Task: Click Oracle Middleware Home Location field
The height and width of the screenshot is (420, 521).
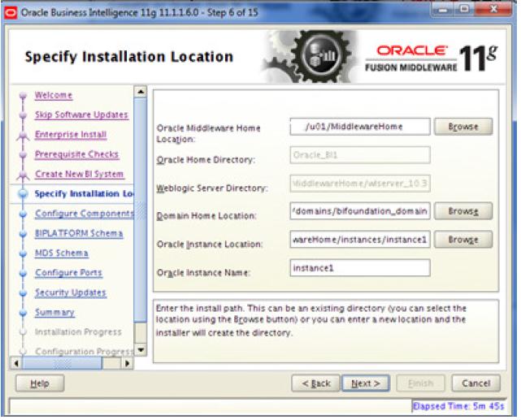Action: pos(360,127)
